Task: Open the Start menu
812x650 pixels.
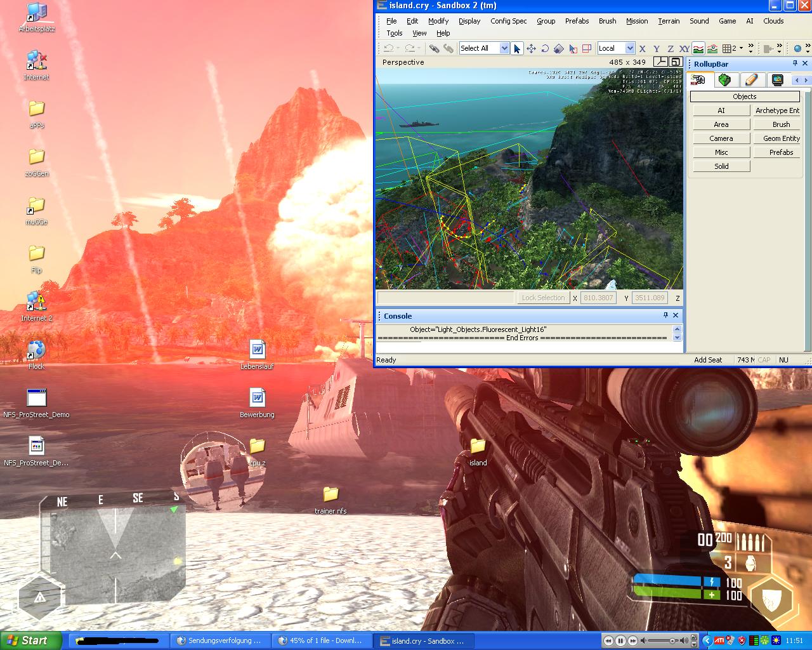Action: [x=31, y=641]
